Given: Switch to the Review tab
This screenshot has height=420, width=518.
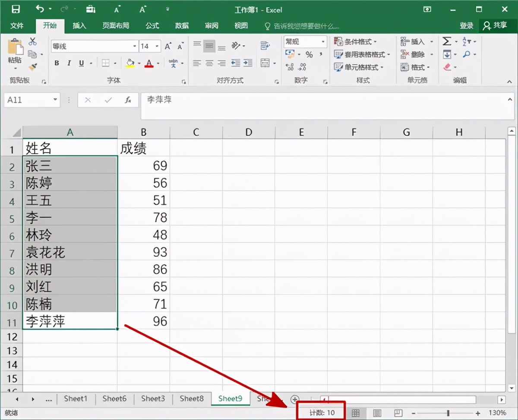Looking at the screenshot, I should (212, 25).
